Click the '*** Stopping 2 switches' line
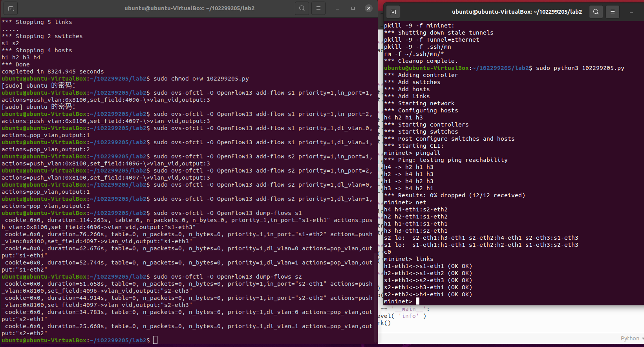Viewport: 644px width, 347px height. click(42, 36)
